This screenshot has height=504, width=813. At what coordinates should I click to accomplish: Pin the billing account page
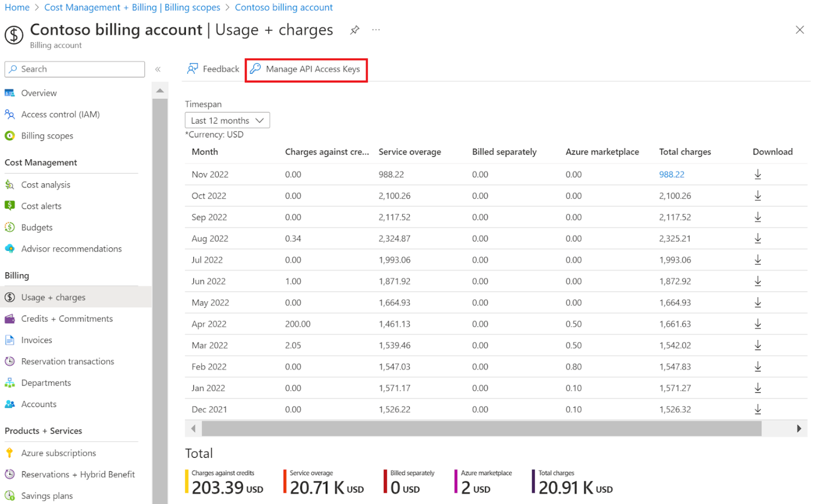pos(355,30)
